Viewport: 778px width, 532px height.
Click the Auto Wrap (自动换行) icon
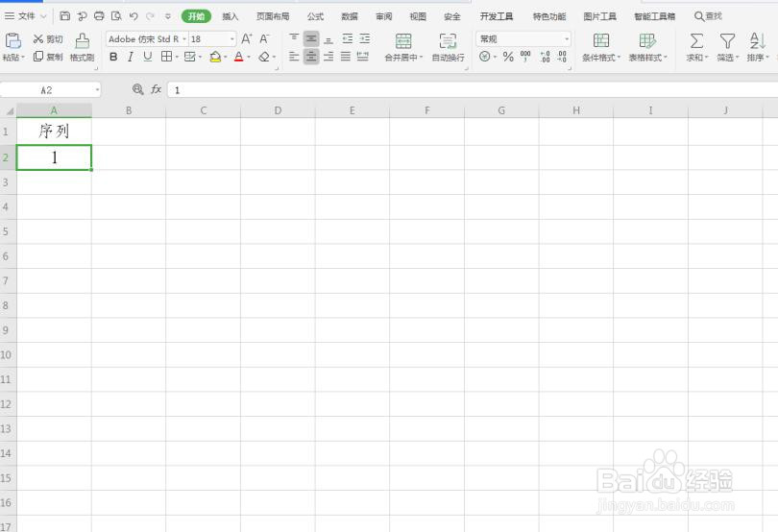click(448, 40)
